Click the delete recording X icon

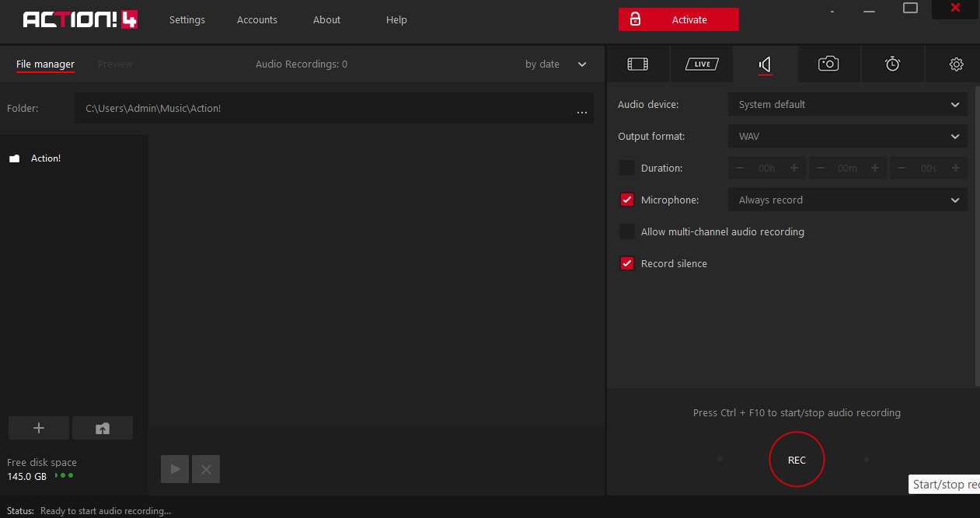click(x=205, y=468)
